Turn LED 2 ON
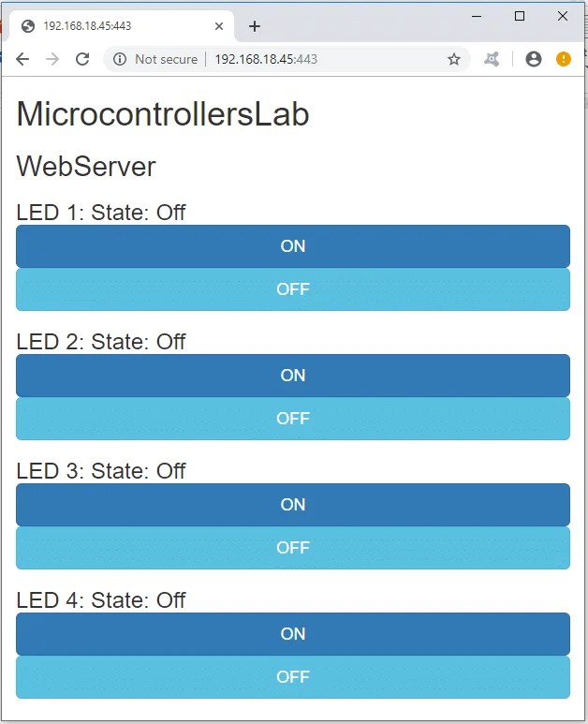This screenshot has height=724, width=588. (x=293, y=376)
